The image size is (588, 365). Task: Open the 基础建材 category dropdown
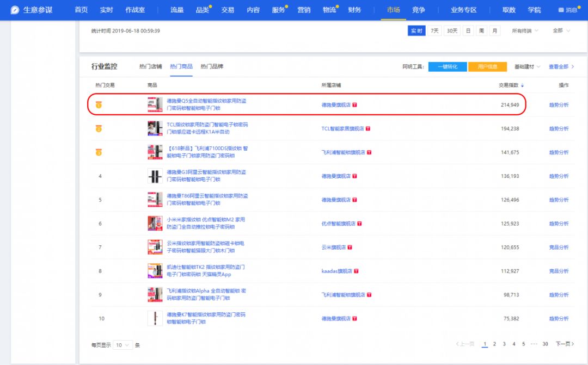coord(527,67)
